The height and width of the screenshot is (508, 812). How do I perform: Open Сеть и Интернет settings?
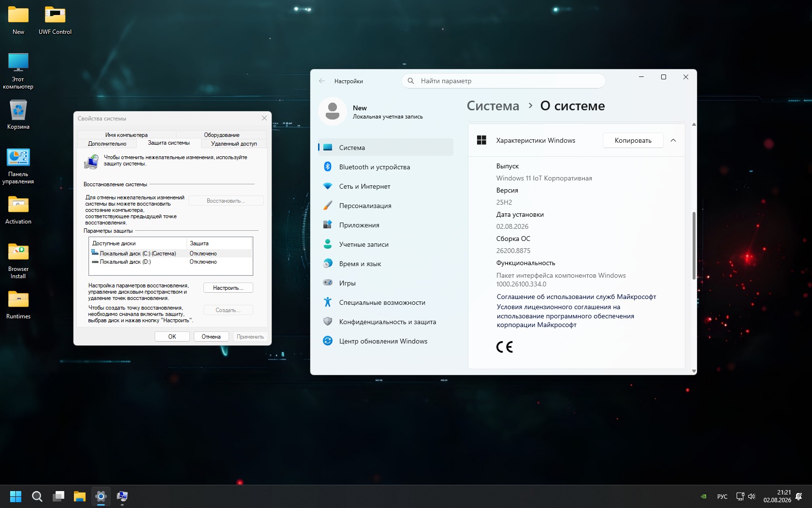[x=386, y=186]
